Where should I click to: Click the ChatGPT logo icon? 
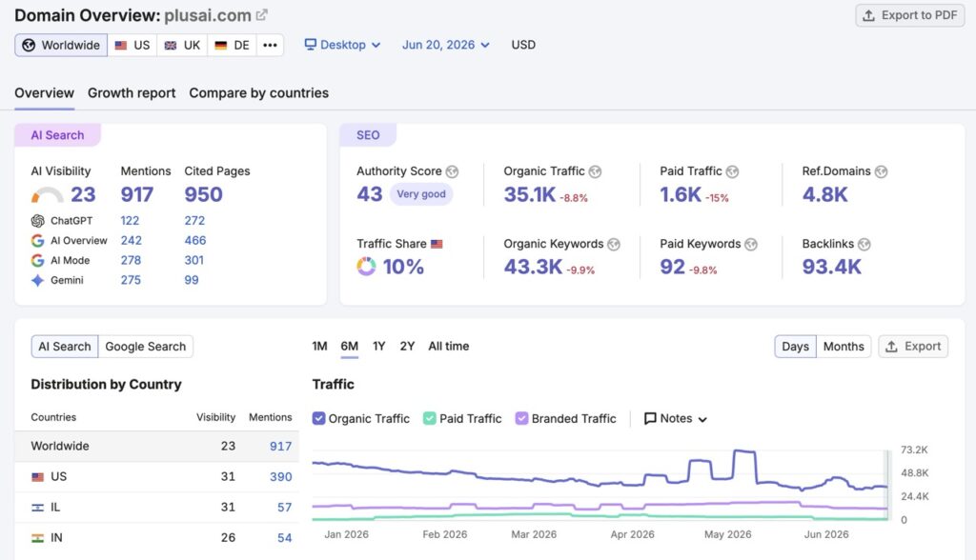click(x=38, y=221)
